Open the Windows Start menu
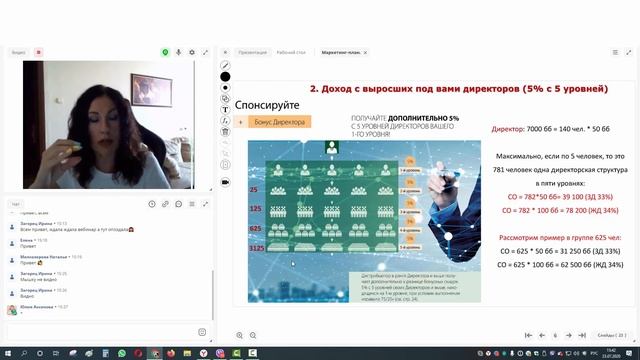The width and height of the screenshot is (640, 360). [8, 353]
